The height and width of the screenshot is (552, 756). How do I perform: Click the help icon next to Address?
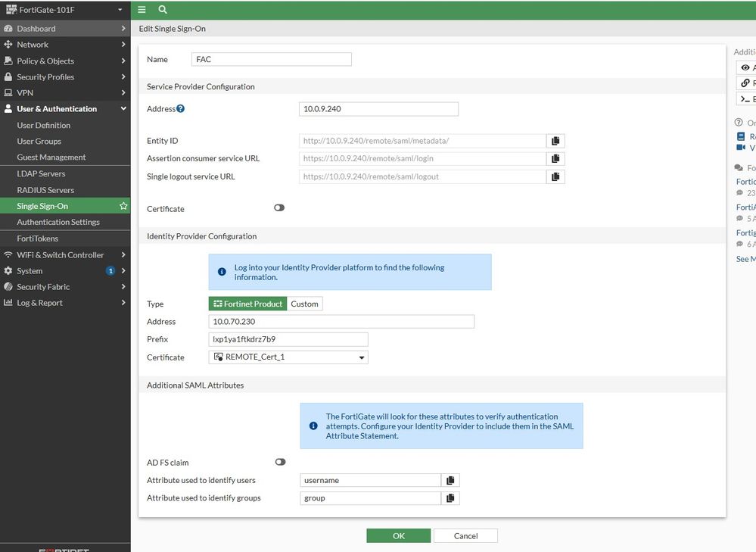[181, 109]
